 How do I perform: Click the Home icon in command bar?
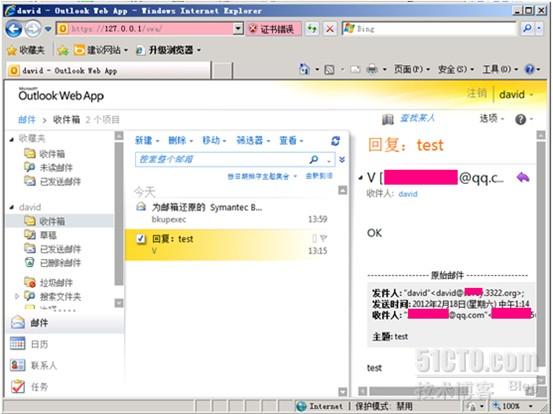click(304, 69)
